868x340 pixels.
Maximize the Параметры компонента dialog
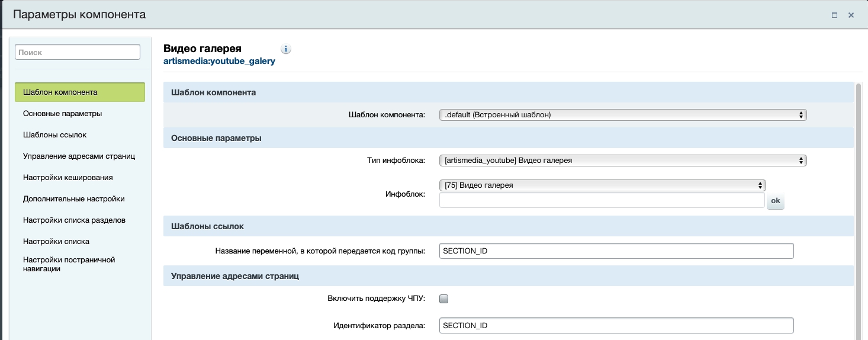point(834,15)
